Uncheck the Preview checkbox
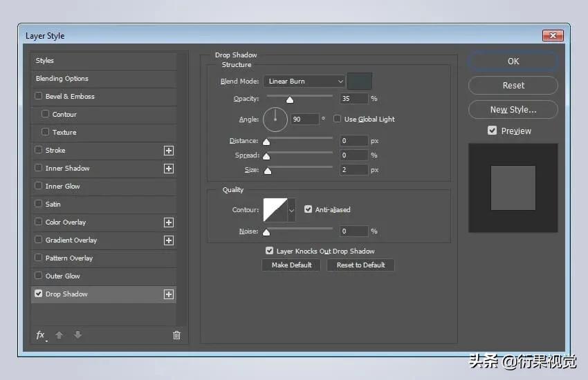Screen dimensions: 588x380 point(492,131)
